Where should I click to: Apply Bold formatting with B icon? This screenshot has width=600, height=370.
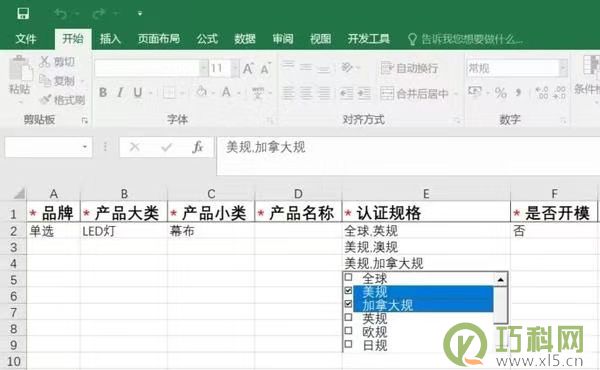pyautogui.click(x=103, y=92)
